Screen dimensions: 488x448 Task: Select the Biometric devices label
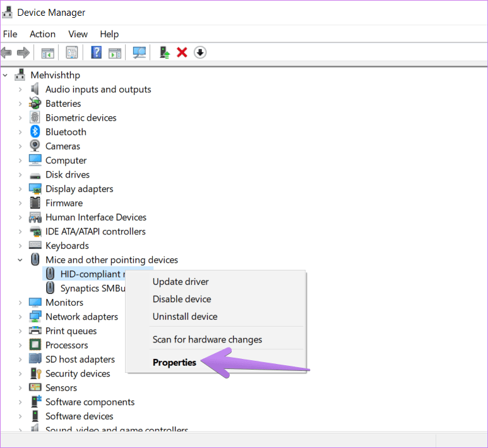point(81,118)
